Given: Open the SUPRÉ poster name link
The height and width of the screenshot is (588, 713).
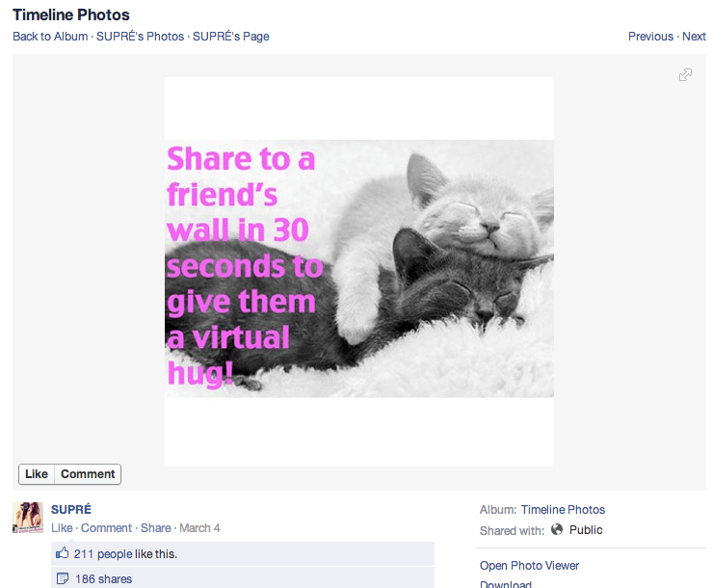Looking at the screenshot, I should pyautogui.click(x=71, y=509).
